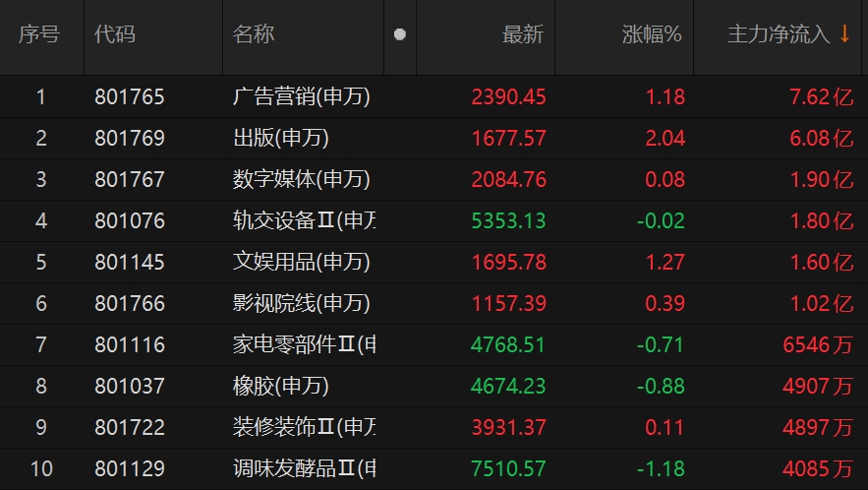Click latest price 4674.23

click(x=508, y=387)
